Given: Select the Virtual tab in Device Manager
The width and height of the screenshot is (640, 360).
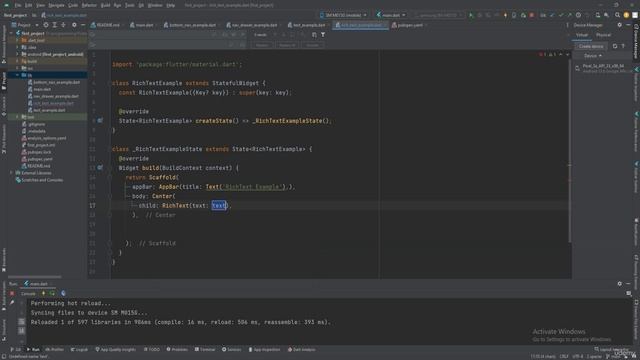Looking at the screenshot, I should [x=582, y=35].
